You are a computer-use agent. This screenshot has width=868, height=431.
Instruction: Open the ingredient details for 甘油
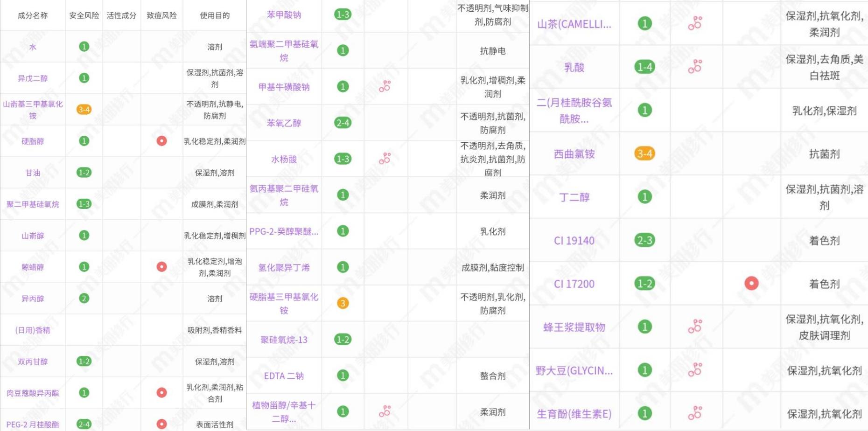click(33, 172)
